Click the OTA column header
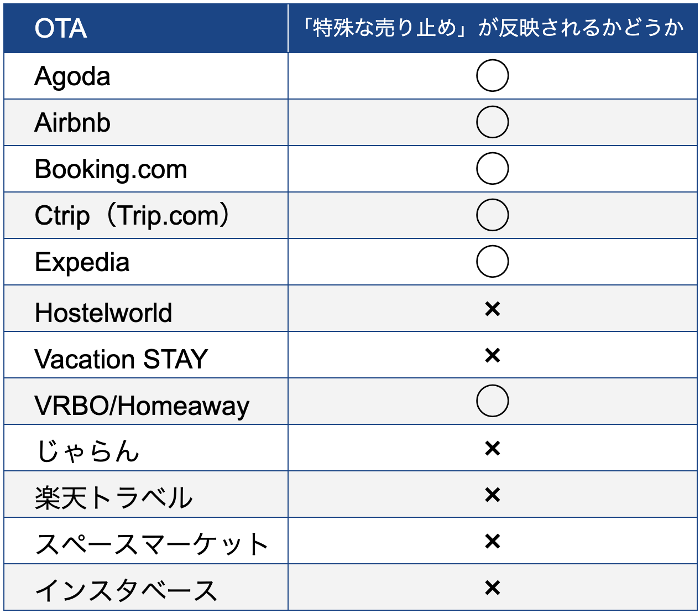 pos(61,29)
